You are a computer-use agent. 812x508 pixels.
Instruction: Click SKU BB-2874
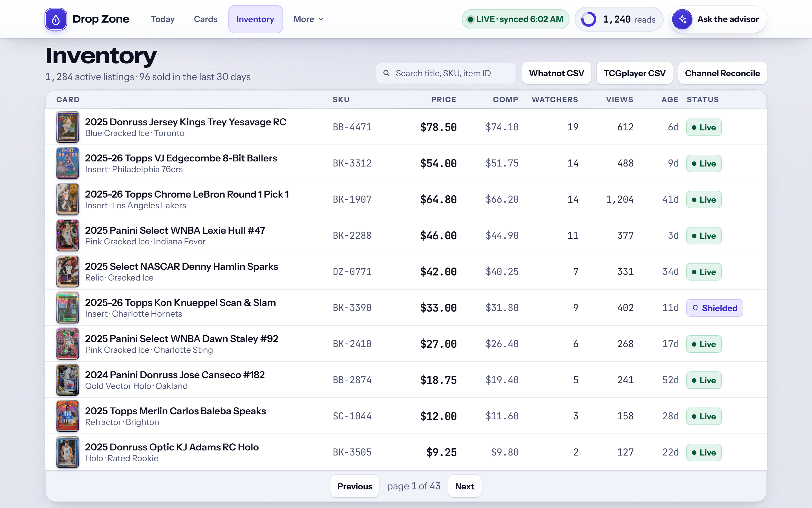tap(352, 380)
